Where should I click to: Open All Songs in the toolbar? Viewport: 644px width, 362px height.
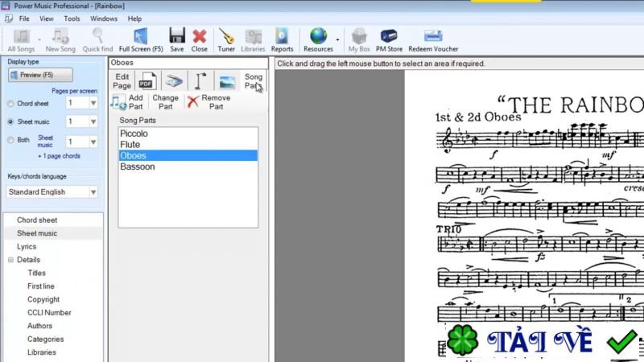coord(21,41)
